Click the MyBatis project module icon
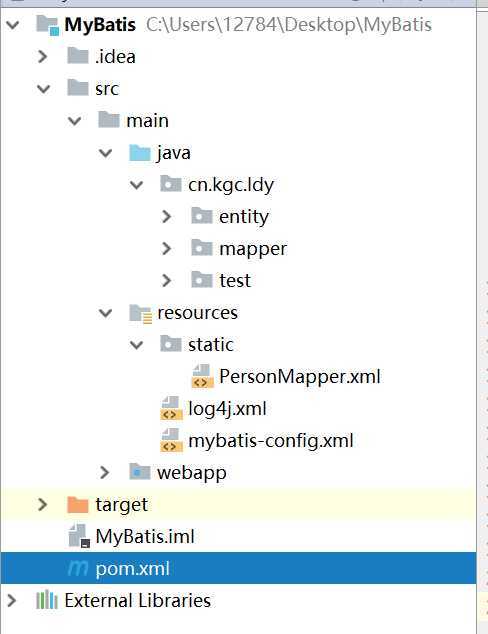Viewport: 488px width, 634px height. [x=47, y=25]
